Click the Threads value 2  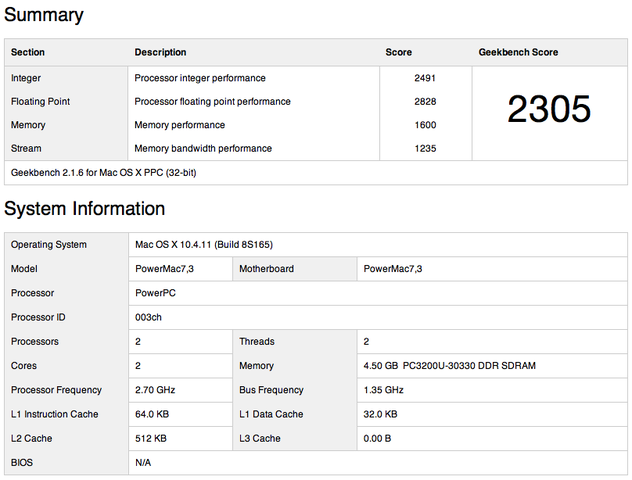pos(366,341)
